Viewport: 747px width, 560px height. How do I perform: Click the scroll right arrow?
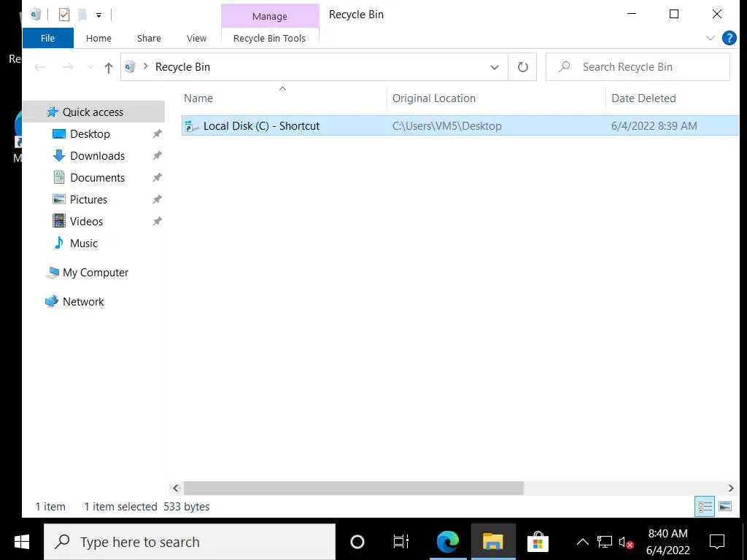[x=731, y=488]
